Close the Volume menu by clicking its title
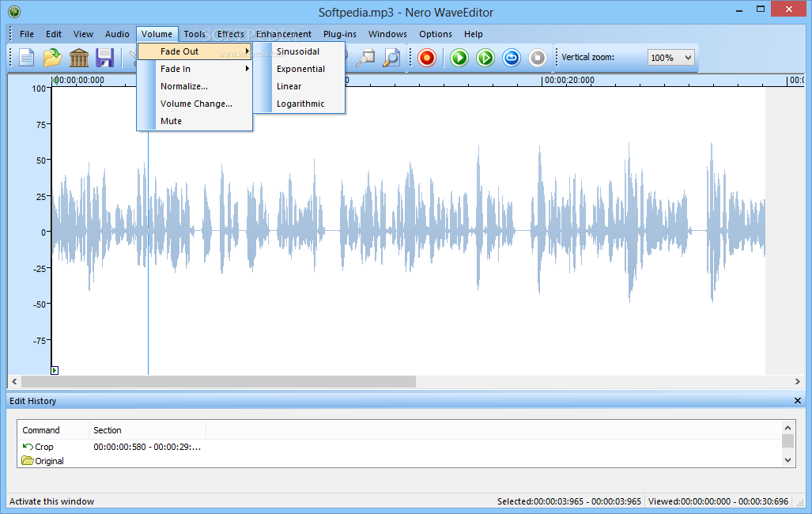The height and width of the screenshot is (514, 812). point(157,34)
